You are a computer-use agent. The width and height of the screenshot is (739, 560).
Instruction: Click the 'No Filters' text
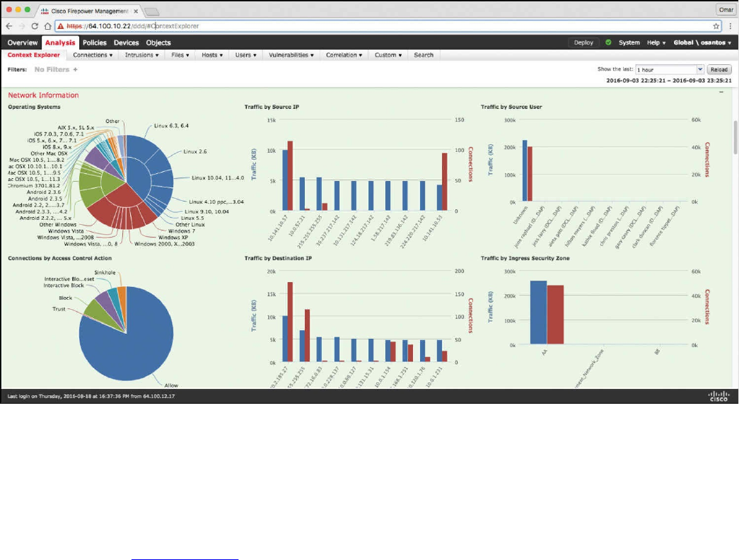coord(52,69)
